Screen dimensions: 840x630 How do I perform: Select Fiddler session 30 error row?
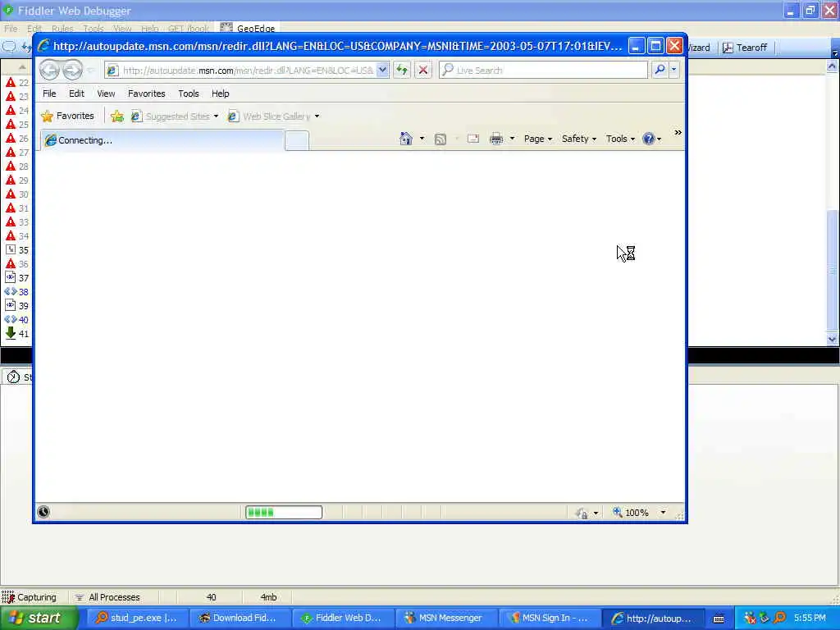tap(17, 194)
